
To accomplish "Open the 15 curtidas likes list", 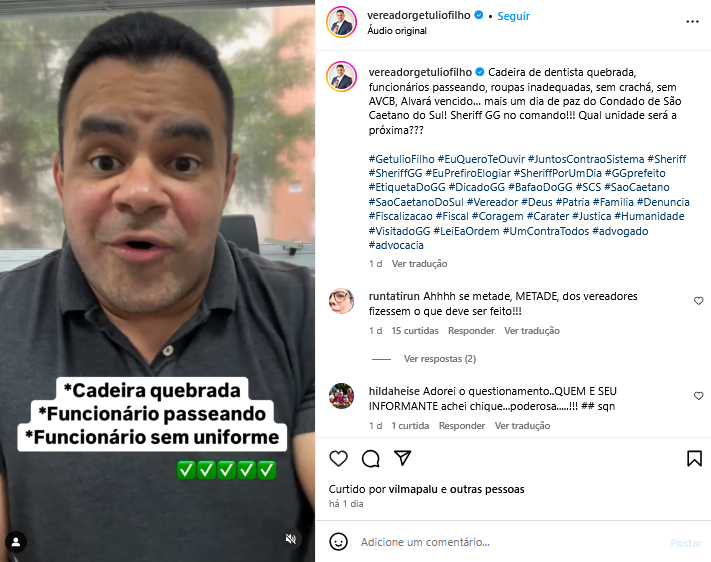I will tap(415, 331).
